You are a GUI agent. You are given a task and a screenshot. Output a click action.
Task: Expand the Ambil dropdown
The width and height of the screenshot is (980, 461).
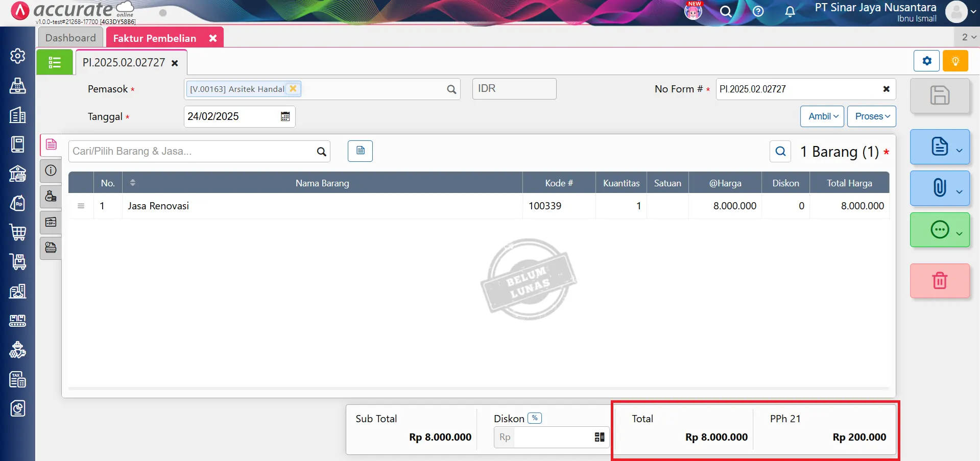click(822, 116)
